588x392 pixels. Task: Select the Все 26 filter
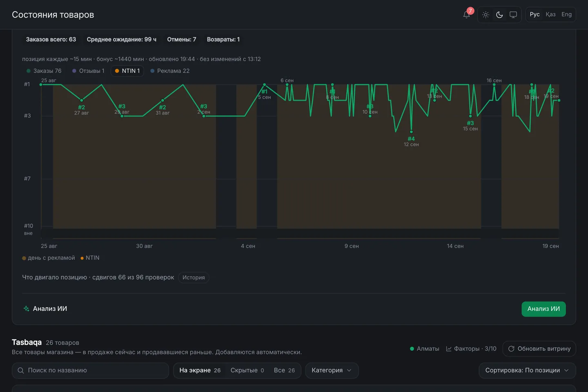click(x=284, y=370)
